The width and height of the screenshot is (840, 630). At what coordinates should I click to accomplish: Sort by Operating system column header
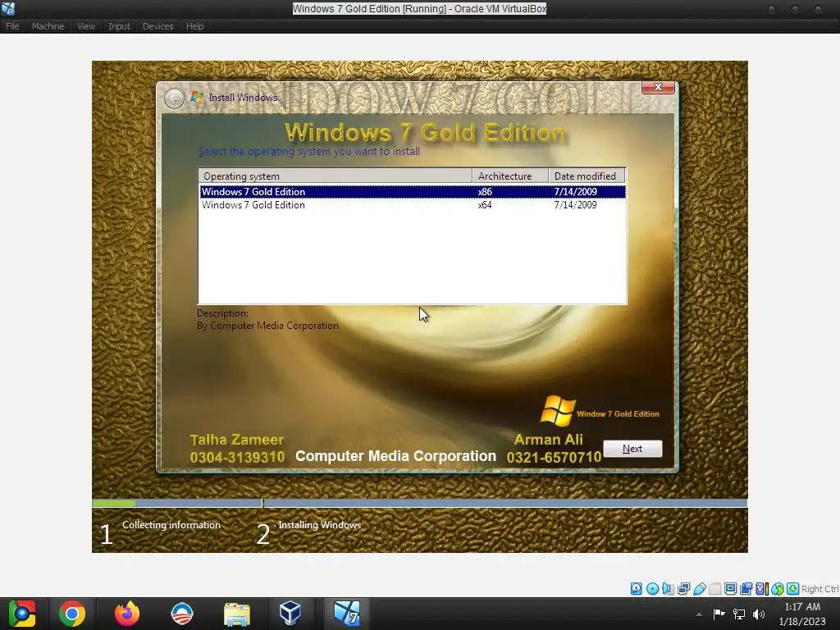point(336,176)
